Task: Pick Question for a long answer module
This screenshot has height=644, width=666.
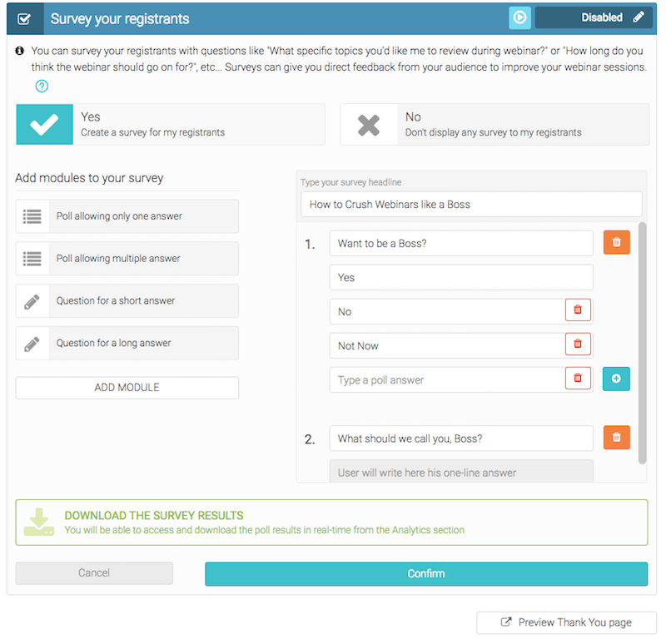Action: (127, 344)
